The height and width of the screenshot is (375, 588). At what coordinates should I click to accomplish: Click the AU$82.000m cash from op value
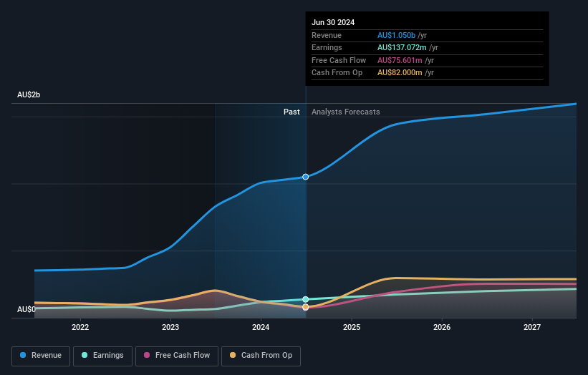click(x=400, y=73)
